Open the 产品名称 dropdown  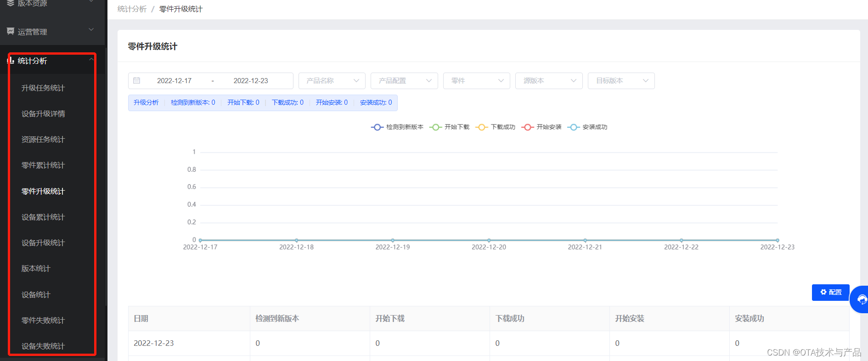click(x=332, y=81)
